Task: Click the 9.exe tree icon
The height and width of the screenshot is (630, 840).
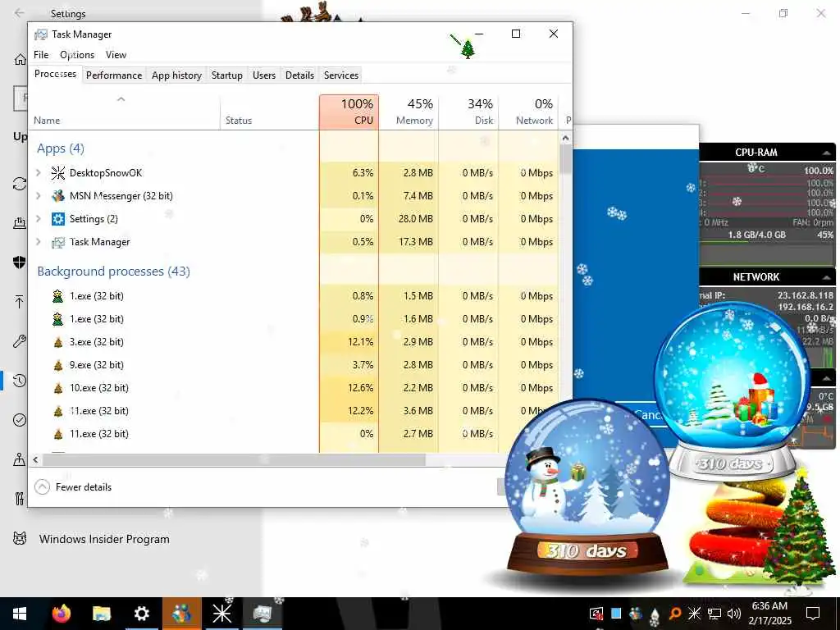Action: point(58,365)
